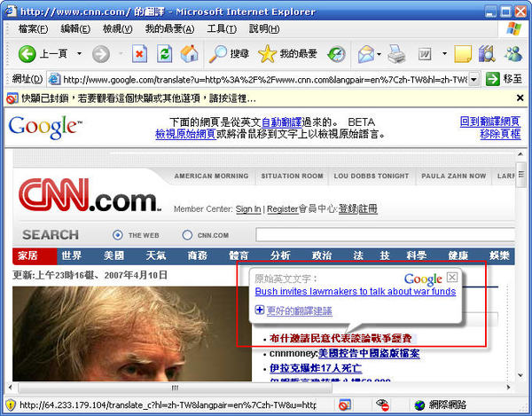Click the Register link
This screenshot has height=416, width=532.
pyautogui.click(x=282, y=209)
